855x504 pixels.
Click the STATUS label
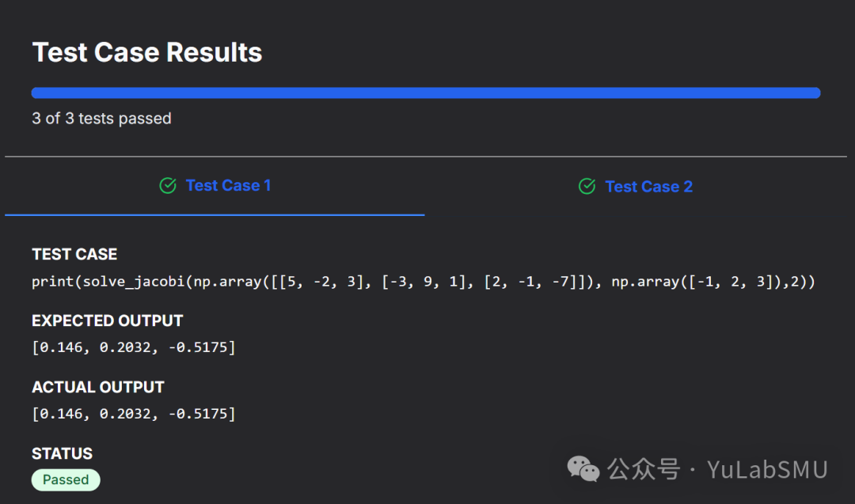coord(62,453)
